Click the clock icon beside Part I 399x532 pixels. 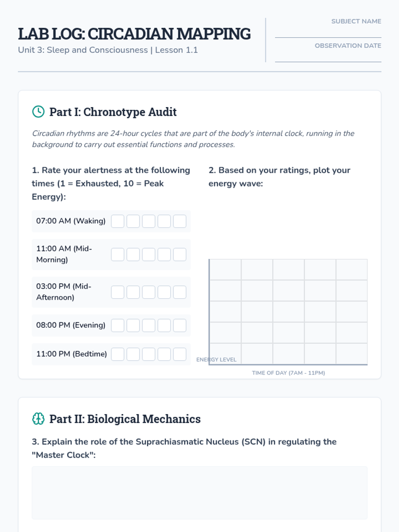[x=38, y=112]
